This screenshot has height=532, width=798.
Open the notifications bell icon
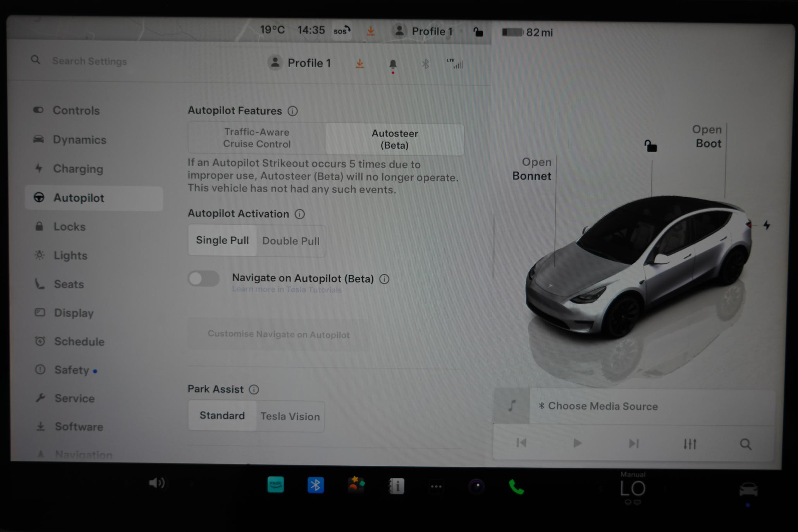coord(393,65)
